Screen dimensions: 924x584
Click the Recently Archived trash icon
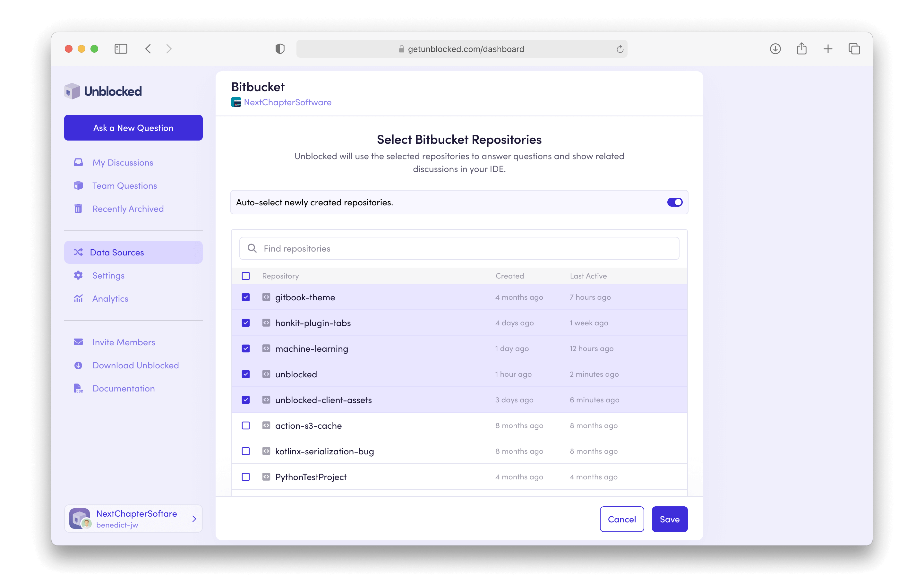pos(78,208)
